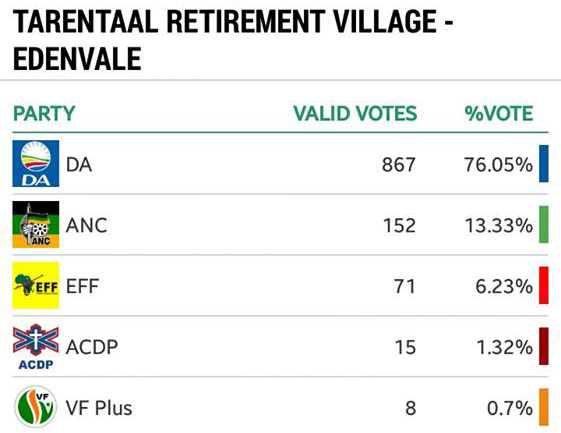Screen dimensions: 561x433
Task: Select the DA party name text
Action: coord(79,165)
